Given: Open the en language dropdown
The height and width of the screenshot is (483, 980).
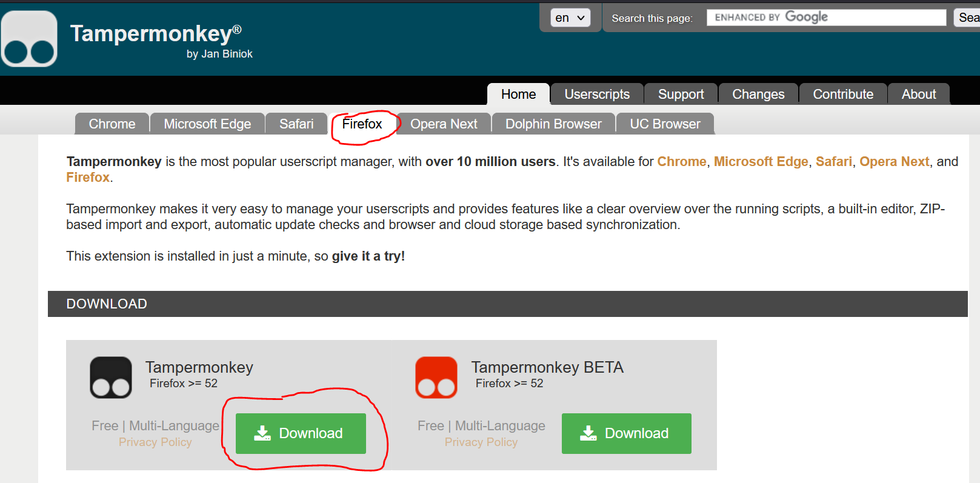Looking at the screenshot, I should click(570, 18).
